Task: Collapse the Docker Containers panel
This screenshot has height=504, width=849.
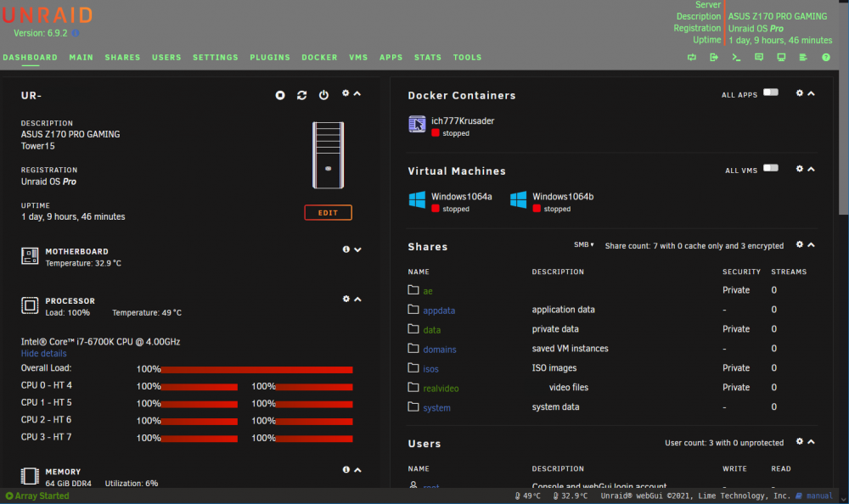Action: (811, 93)
